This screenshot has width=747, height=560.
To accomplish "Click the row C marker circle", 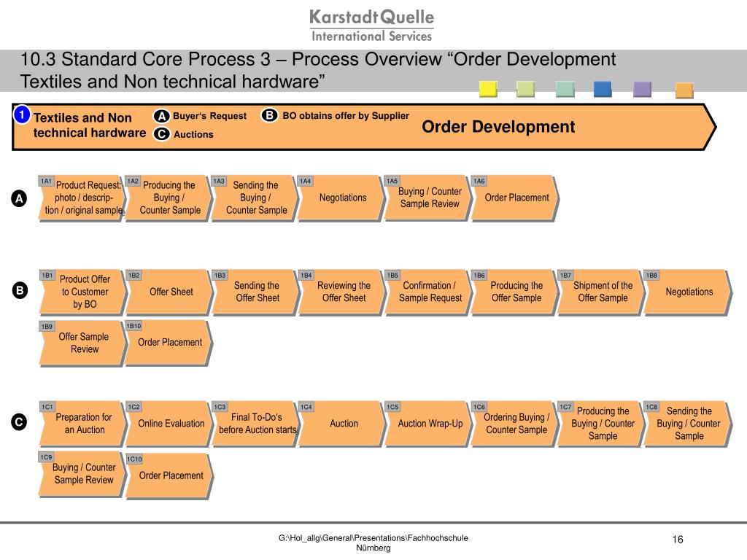I will click(x=19, y=422).
